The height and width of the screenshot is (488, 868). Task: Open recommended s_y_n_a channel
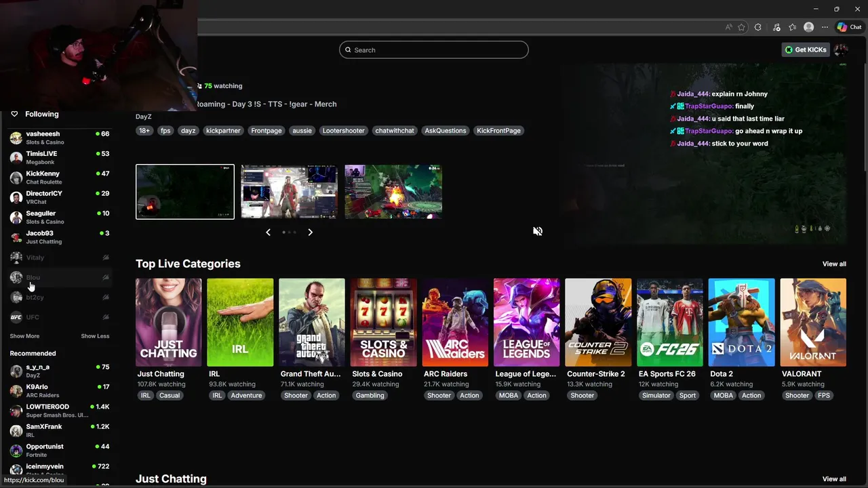point(60,371)
